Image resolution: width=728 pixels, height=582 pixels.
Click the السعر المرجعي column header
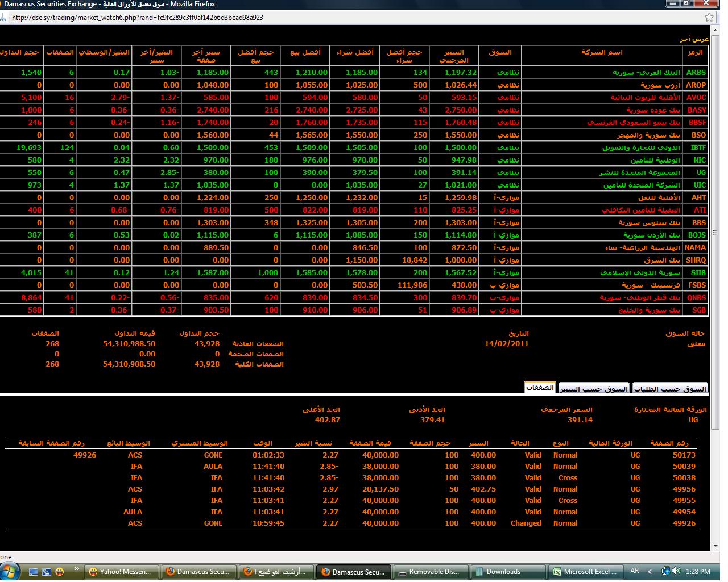453,56
